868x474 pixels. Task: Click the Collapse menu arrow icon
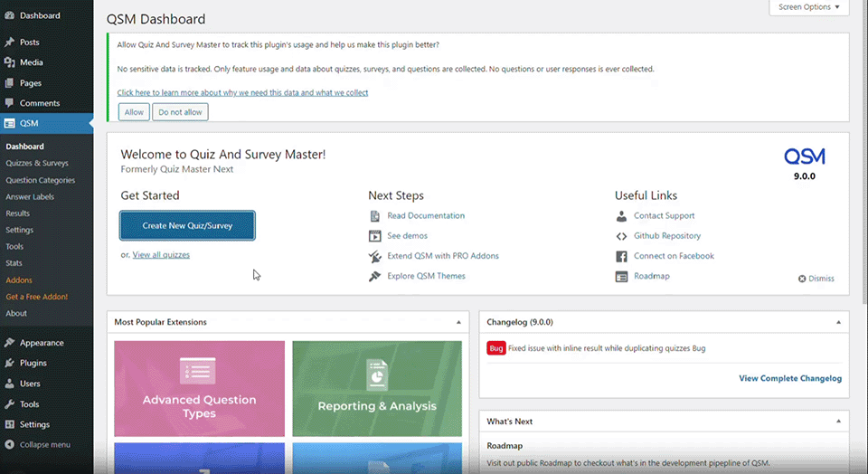tap(9, 445)
